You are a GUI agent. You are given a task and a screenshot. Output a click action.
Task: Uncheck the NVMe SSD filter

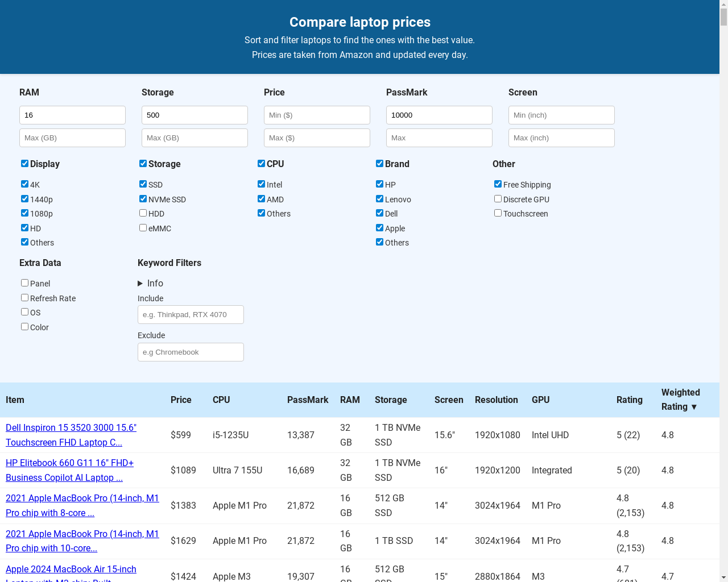tap(143, 199)
